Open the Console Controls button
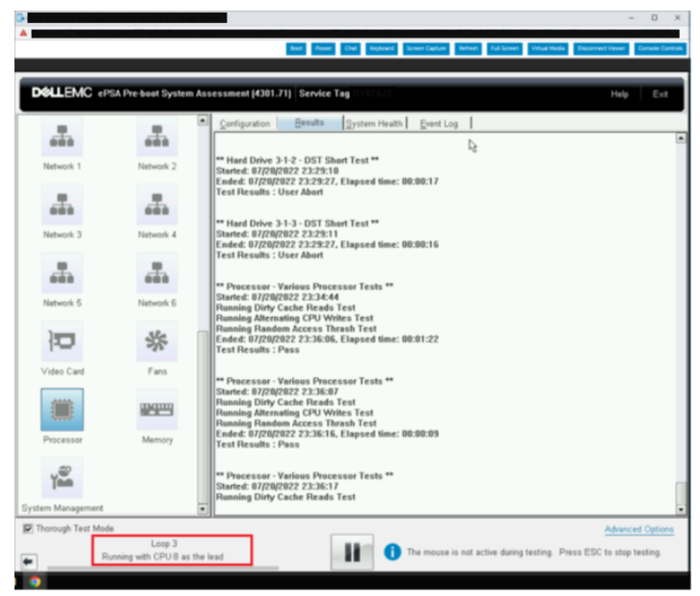The width and height of the screenshot is (700, 596). pyautogui.click(x=660, y=48)
